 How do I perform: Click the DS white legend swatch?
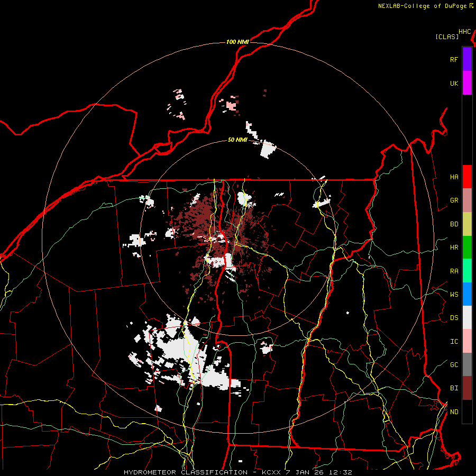click(x=467, y=317)
